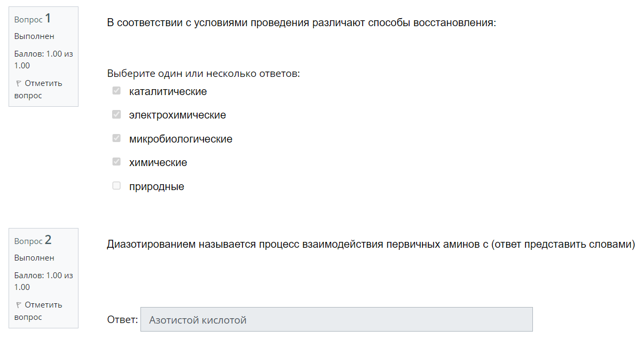The width and height of the screenshot is (644, 346).
Task: Click the 'Выберите один или несколько ответов' prompt
Action: tap(203, 74)
